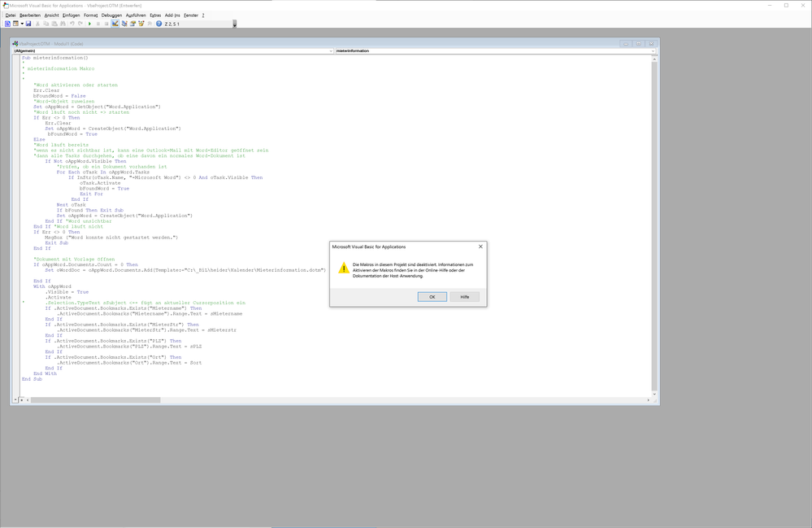This screenshot has height=528, width=812.
Task: Expand the mieterinformation procedure dropdown
Action: (x=653, y=50)
